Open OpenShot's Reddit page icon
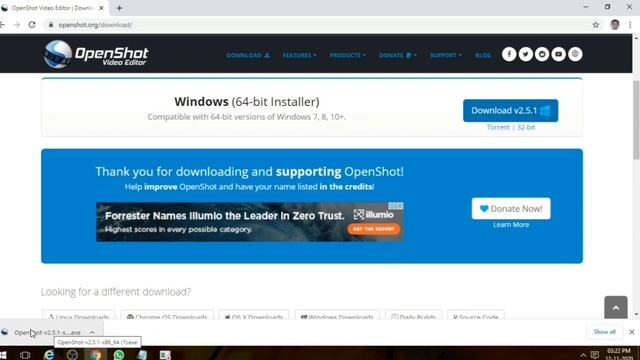Viewport: 640px width, 360px height. (542, 54)
